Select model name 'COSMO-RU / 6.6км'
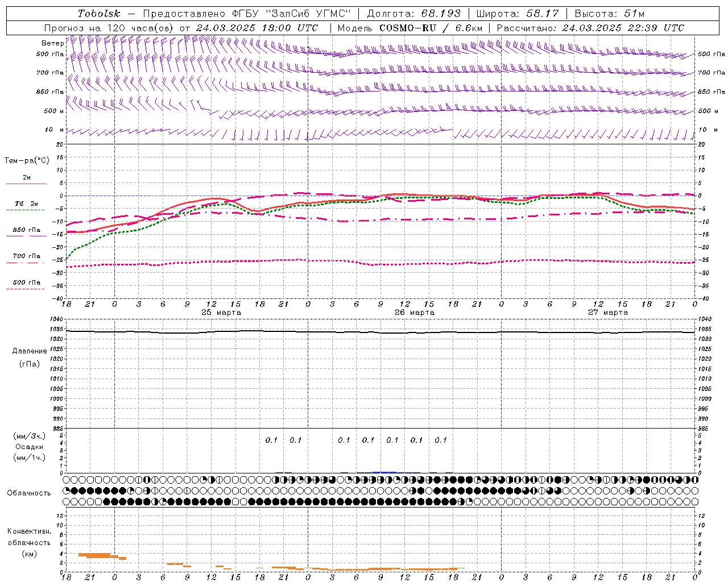728x582 pixels. pos(431,28)
